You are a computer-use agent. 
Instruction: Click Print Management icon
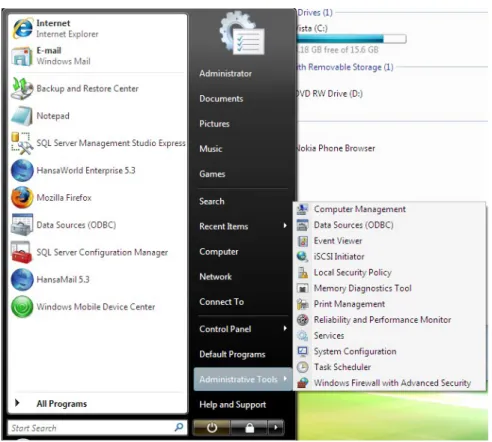click(303, 304)
